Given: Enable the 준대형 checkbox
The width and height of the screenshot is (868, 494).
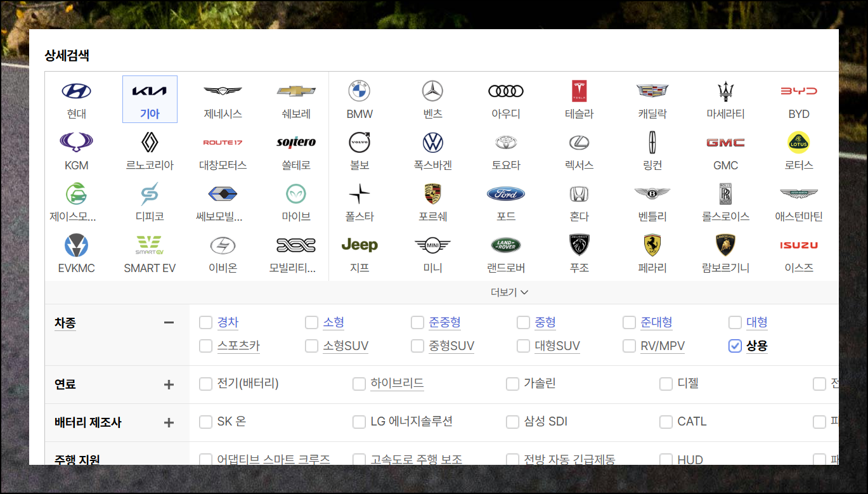Looking at the screenshot, I should point(629,323).
